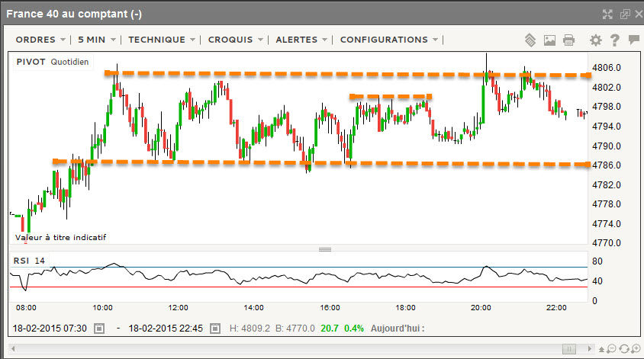Image resolution: width=644 pixels, height=359 pixels.
Task: Click price axis label 4786.0
Action: tap(606, 165)
